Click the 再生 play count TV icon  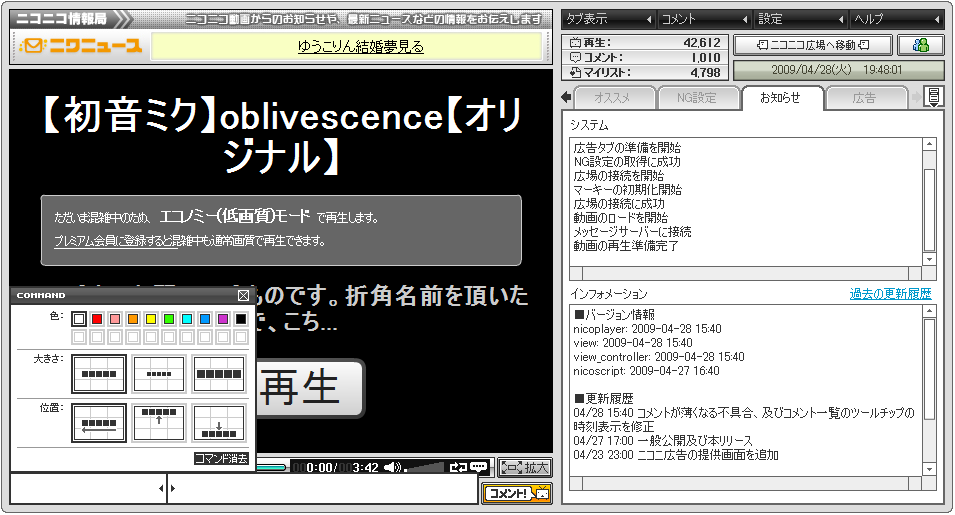576,43
